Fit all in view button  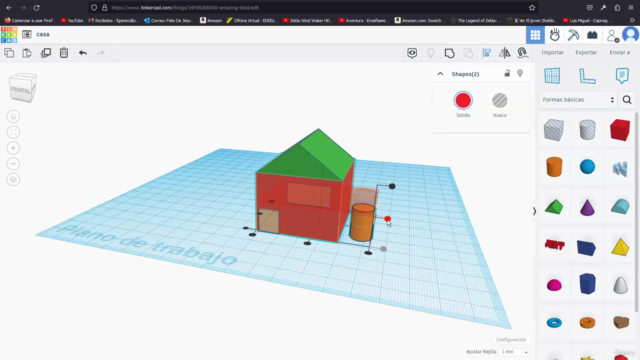(13, 132)
